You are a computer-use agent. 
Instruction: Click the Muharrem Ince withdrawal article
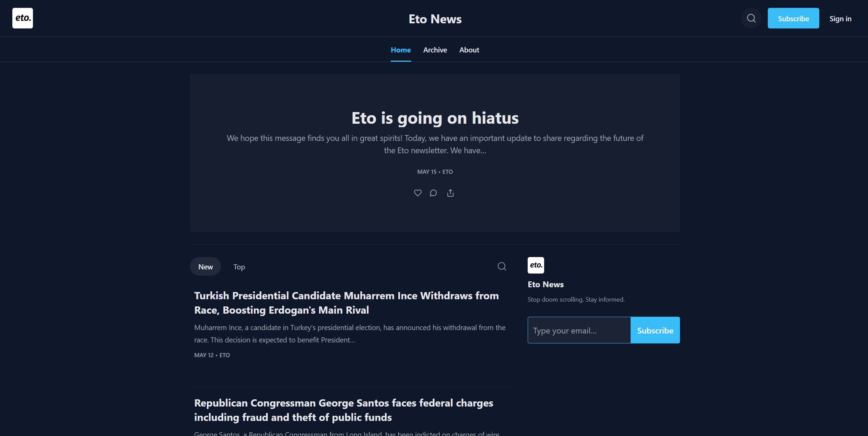[346, 302]
